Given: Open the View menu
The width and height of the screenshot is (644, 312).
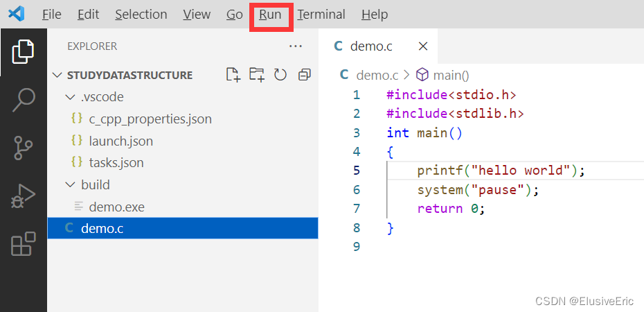Looking at the screenshot, I should pyautogui.click(x=197, y=15).
